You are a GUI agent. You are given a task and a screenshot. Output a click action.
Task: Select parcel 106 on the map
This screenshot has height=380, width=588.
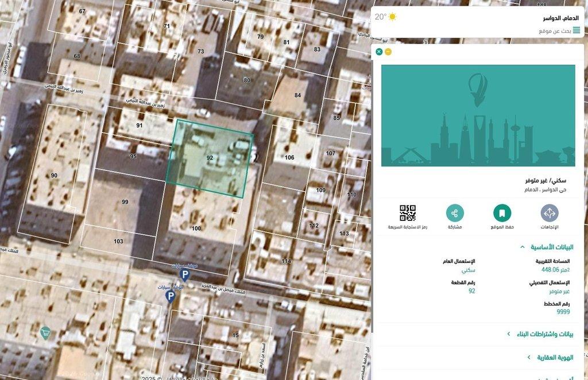[x=289, y=157]
